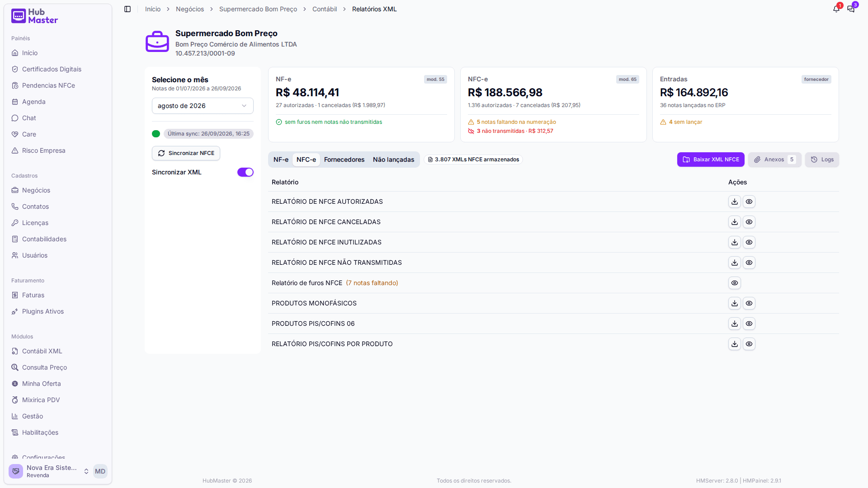Image resolution: width=868 pixels, height=488 pixels.
Task: Open Risco Empresa in sidebar
Action: coord(58,150)
